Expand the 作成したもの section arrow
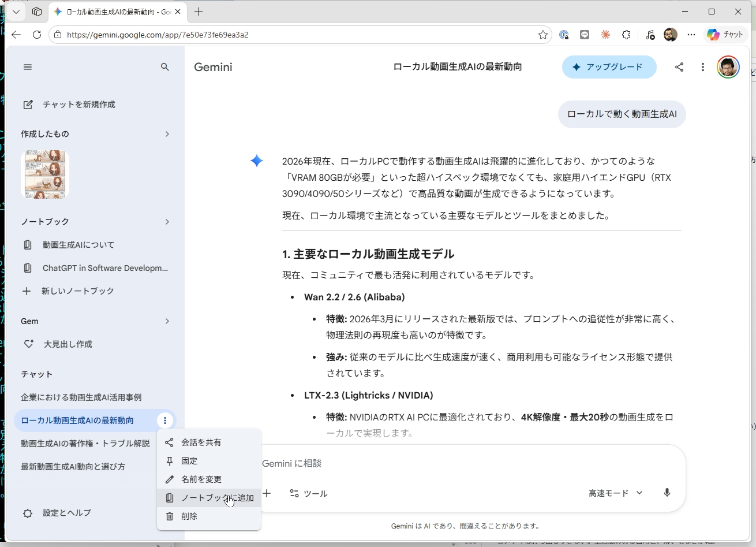The height and width of the screenshot is (547, 756). (x=167, y=134)
